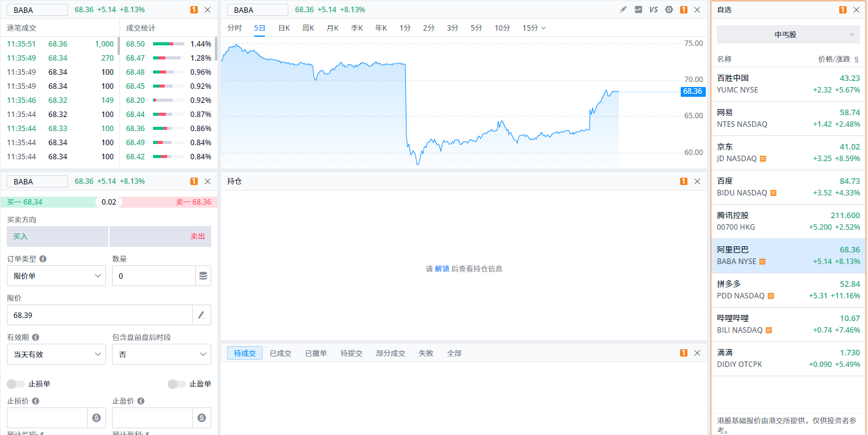Select 百胜中国 YUMC watchlist row
This screenshot has width=868, height=435.
pos(788,84)
